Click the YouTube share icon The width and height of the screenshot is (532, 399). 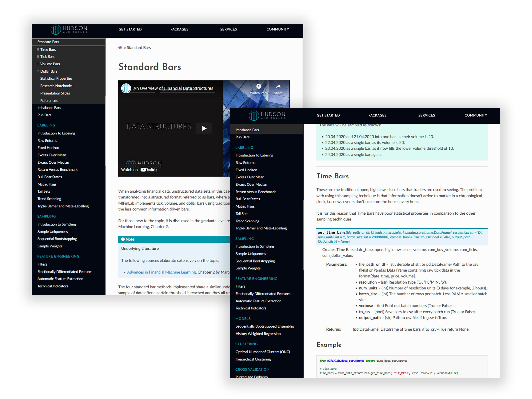[278, 85]
